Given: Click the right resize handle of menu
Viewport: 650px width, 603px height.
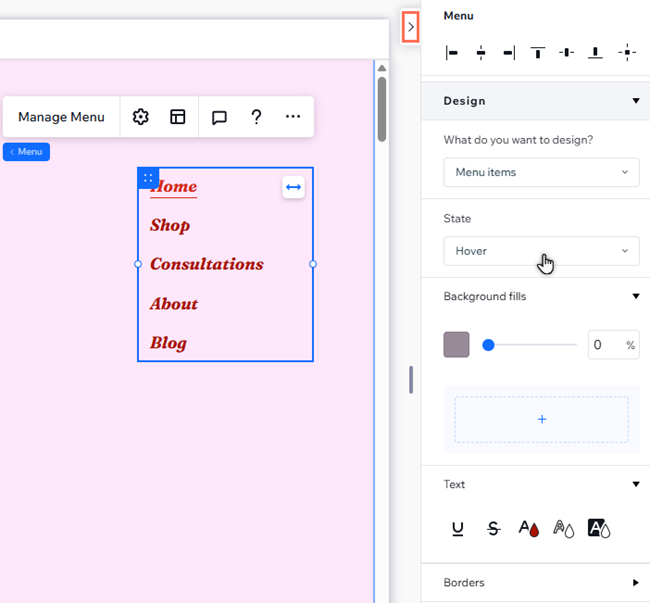Looking at the screenshot, I should [313, 264].
